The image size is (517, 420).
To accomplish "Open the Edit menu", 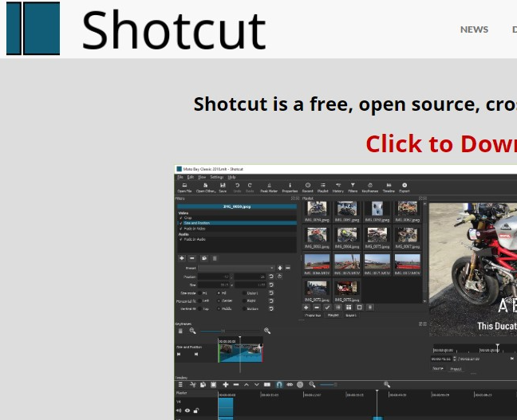I will pyautogui.click(x=190, y=177).
